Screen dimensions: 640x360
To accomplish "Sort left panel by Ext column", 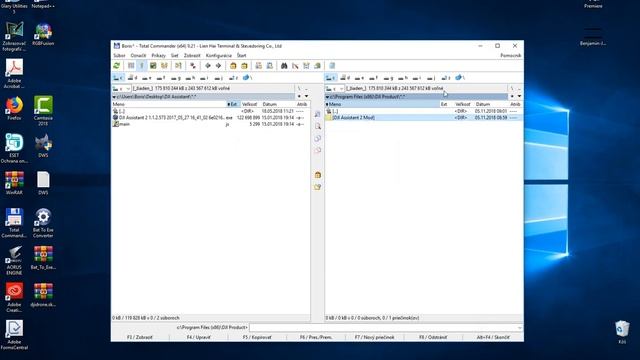I will click(x=233, y=104).
